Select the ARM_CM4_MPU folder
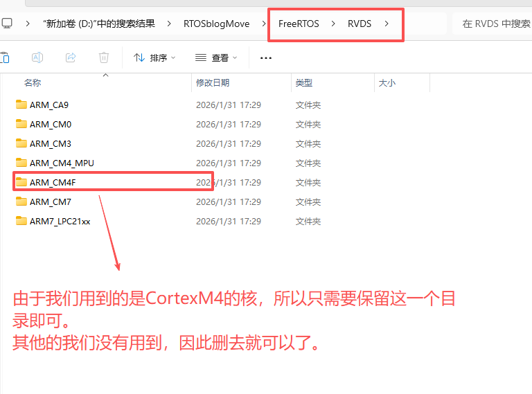Viewport: 532px width, 394px height. coord(61,163)
